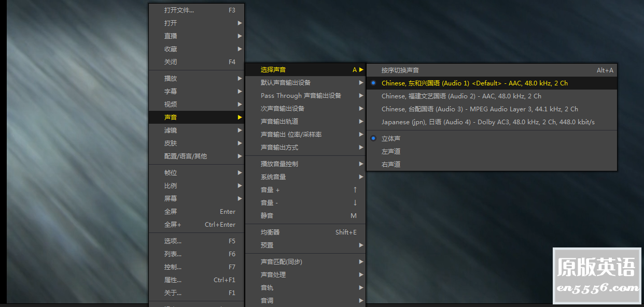644x307 pixels.
Task: Switch to 左声道 left channel
Action: 391,152
